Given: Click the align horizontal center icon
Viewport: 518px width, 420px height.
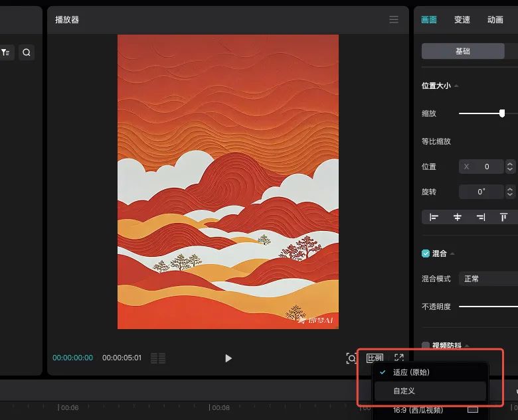Looking at the screenshot, I should pos(457,217).
